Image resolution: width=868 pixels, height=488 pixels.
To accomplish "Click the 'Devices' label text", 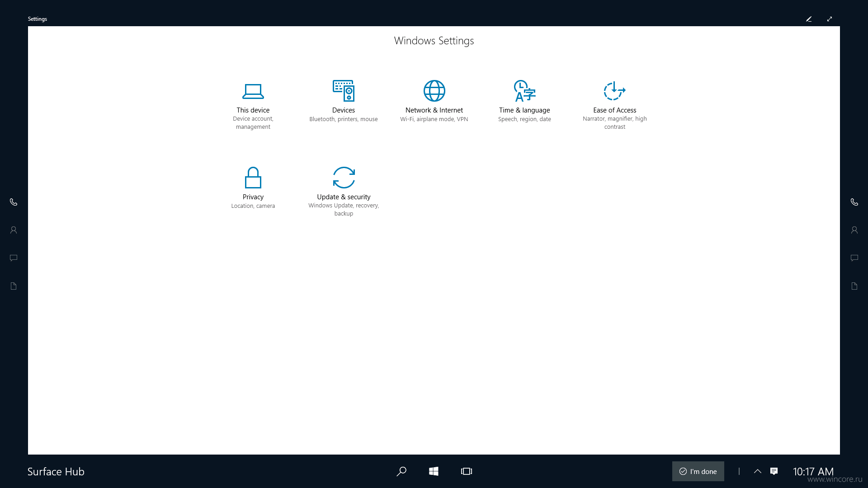I will (x=344, y=110).
